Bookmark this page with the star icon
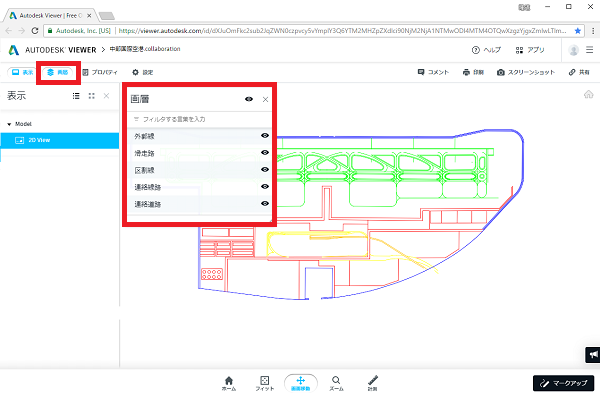This screenshot has height=397, width=600. pyautogui.click(x=578, y=31)
